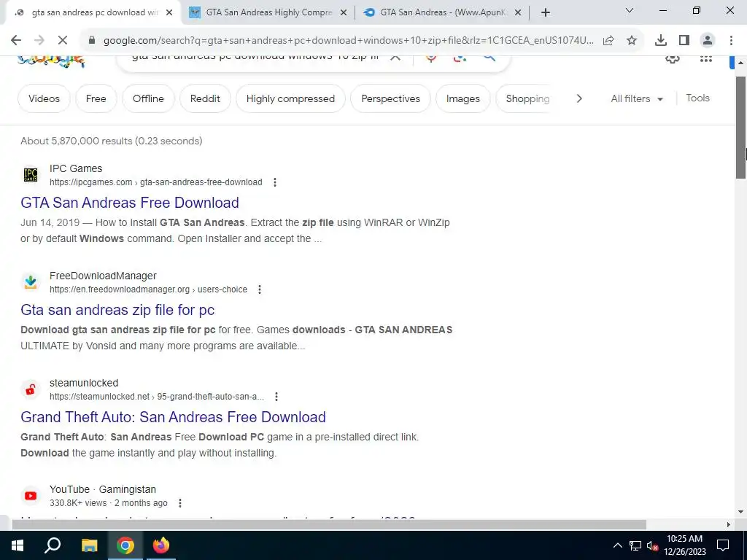Bookmark this page with the star icon
The width and height of the screenshot is (747, 560).
[x=632, y=41]
